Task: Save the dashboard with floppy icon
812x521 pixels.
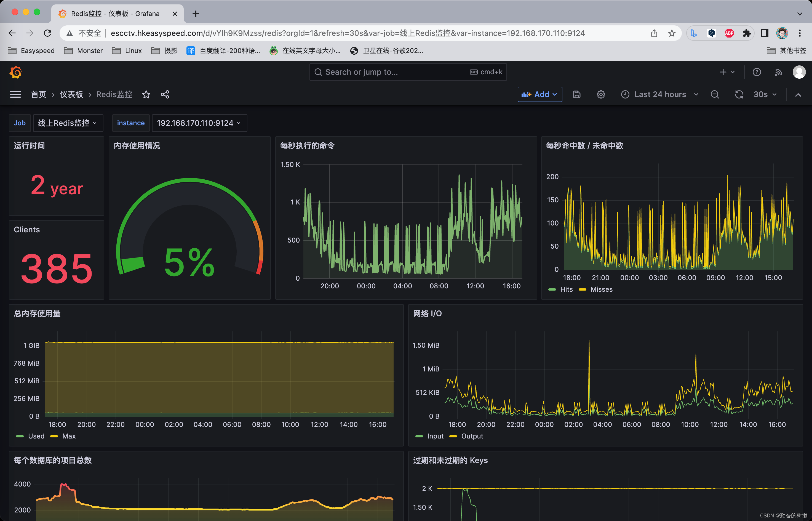Action: pyautogui.click(x=577, y=94)
